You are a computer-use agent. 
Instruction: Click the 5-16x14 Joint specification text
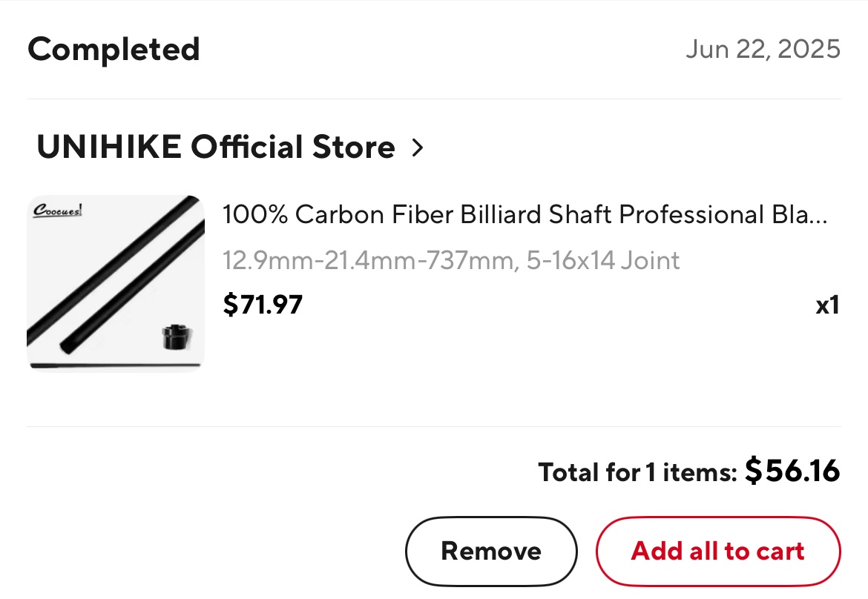point(603,261)
